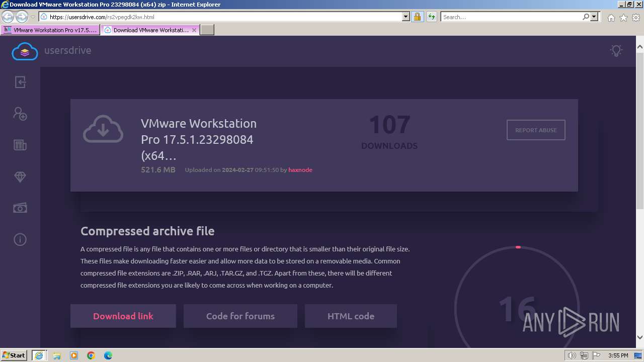The width and height of the screenshot is (644, 362).
Task: Open the browser Home icon
Action: click(611, 17)
